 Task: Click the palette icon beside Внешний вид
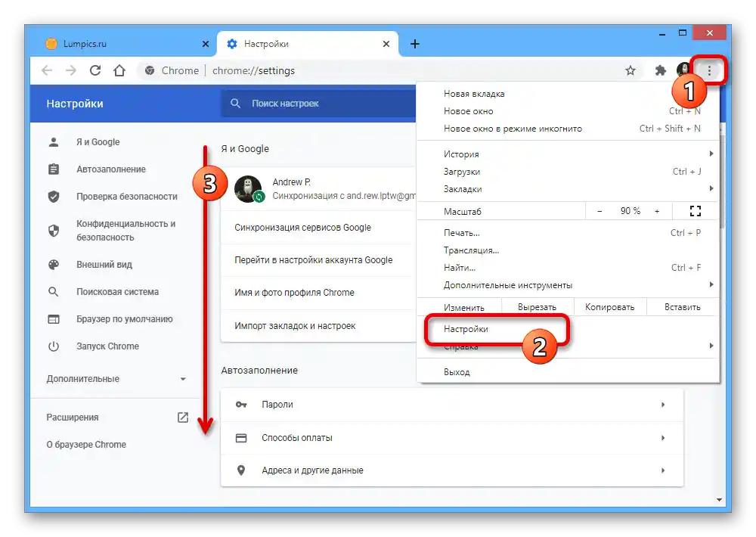click(54, 265)
